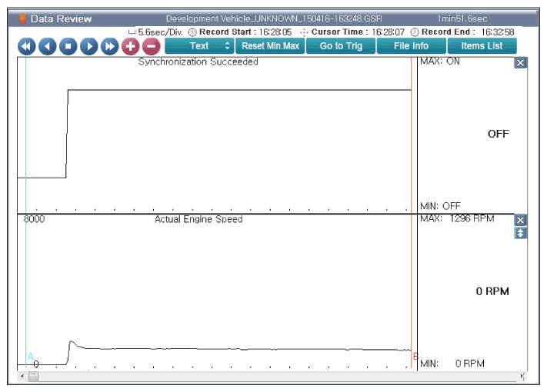The width and height of the screenshot is (547, 392).
Task: Click the 1min51.6sec duration in title bar
Action: (462, 18)
